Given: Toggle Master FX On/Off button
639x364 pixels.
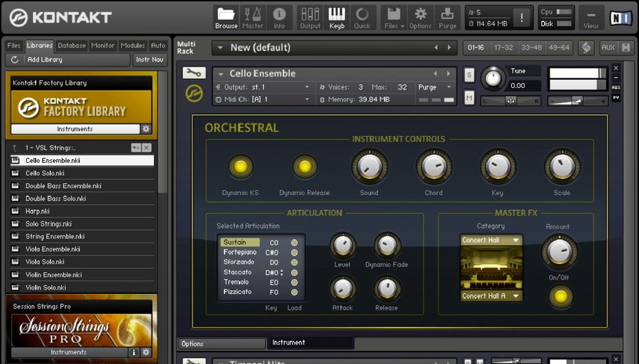Looking at the screenshot, I should tap(561, 297).
